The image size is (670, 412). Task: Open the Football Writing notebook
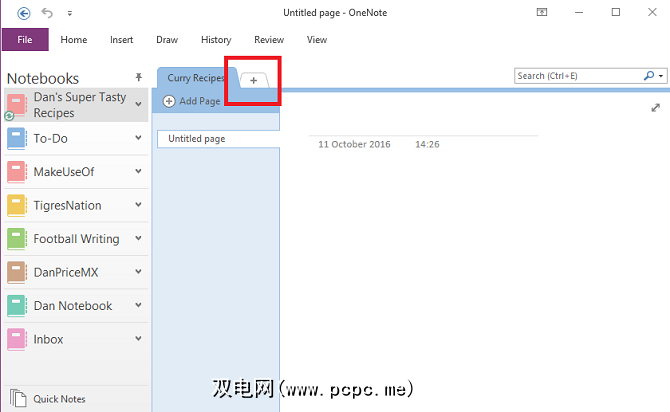(x=76, y=239)
